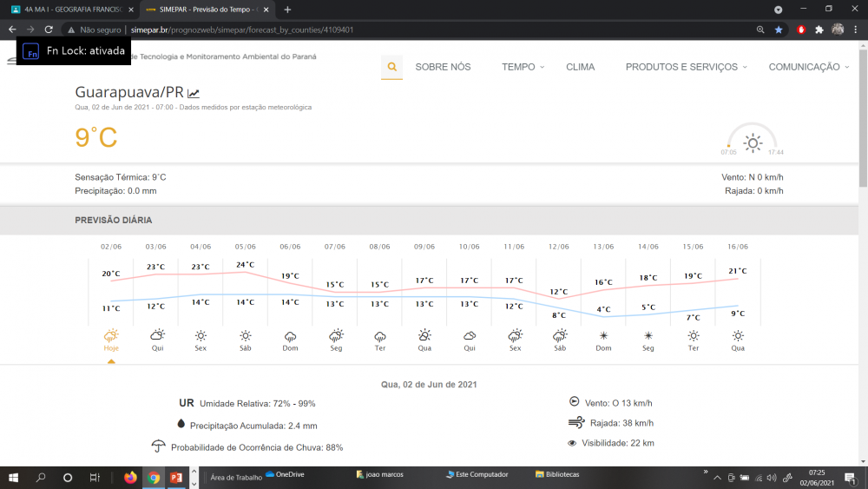868x489 pixels.
Task: Bookmark this page with star icon
Action: point(779,29)
